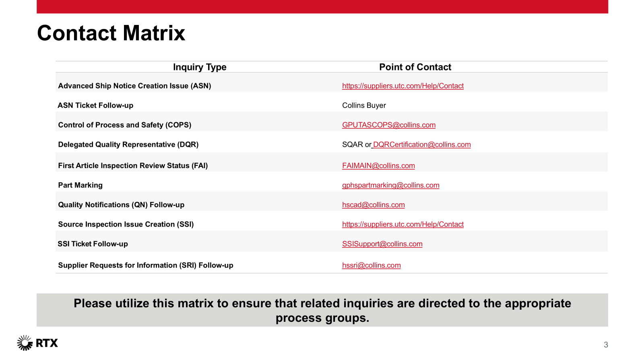Click the red header bar

(322, 6)
